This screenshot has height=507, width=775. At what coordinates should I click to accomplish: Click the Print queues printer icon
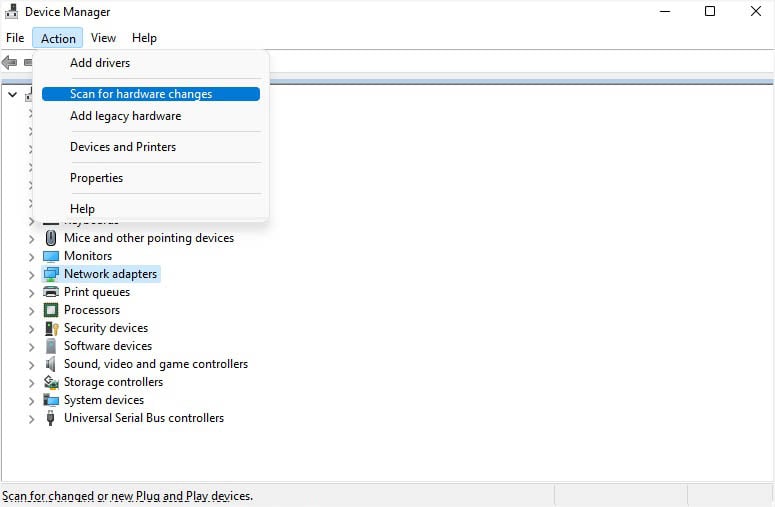[x=50, y=292]
